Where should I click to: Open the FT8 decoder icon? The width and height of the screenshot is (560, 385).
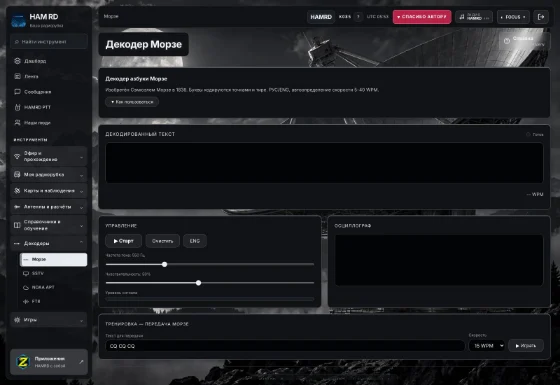coord(26,301)
